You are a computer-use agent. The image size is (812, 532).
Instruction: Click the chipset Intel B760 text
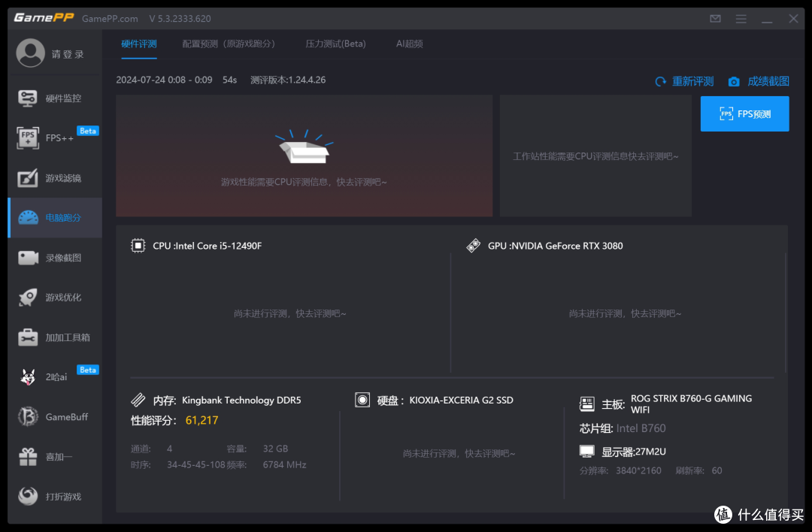pyautogui.click(x=641, y=428)
